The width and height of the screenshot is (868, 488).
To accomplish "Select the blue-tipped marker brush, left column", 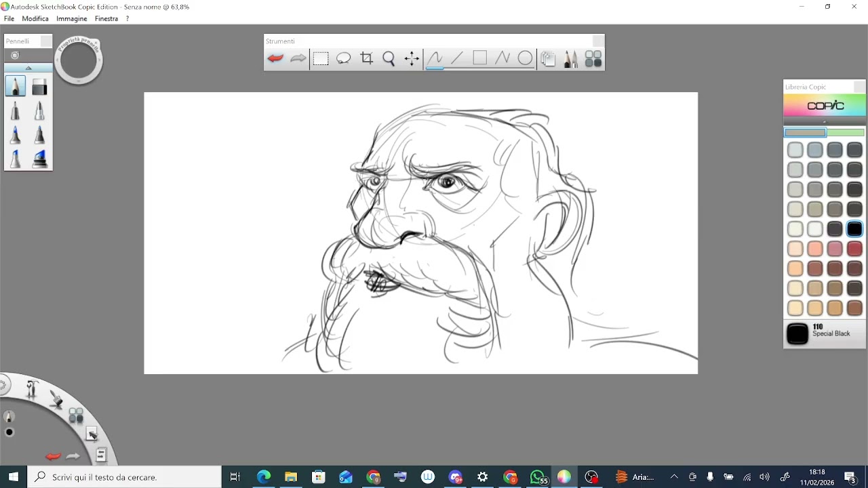I will pyautogui.click(x=16, y=135).
